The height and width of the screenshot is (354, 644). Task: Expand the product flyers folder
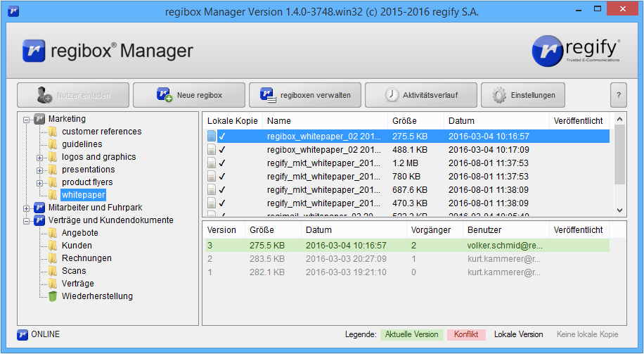(39, 184)
